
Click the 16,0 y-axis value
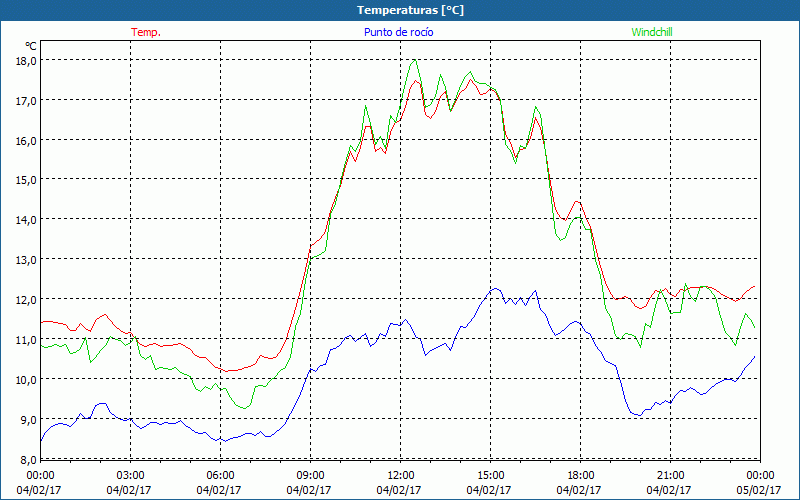[x=27, y=140]
